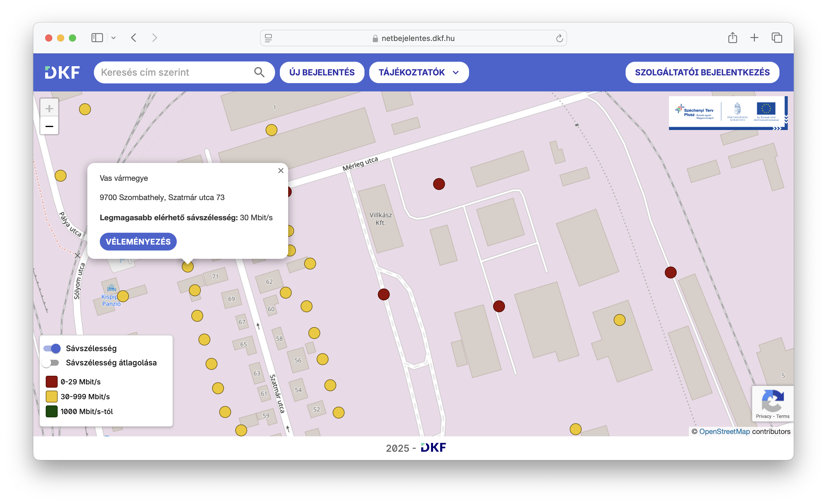Open the page reader icon in address bar
The width and height of the screenshot is (827, 504).
pyautogui.click(x=268, y=38)
